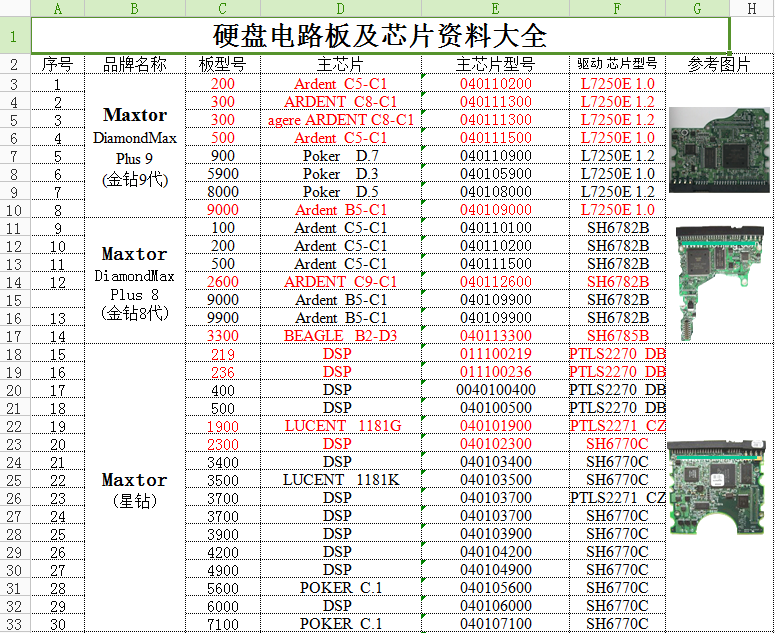Click the DiamondMax Plus 8 board picture
Image resolution: width=775 pixels, height=633 pixels.
[720, 283]
